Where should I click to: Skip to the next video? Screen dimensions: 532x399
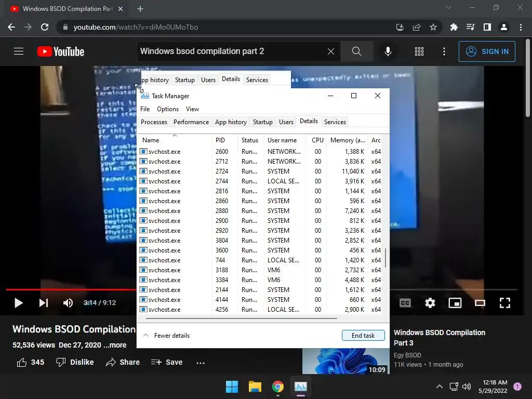(x=44, y=303)
